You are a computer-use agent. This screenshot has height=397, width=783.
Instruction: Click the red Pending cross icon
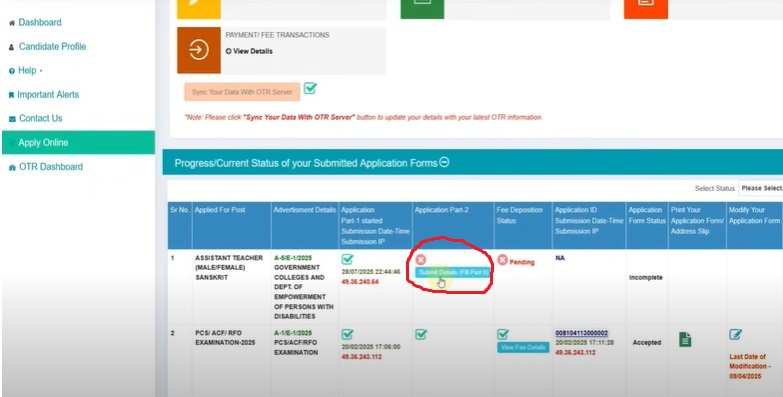point(502,260)
